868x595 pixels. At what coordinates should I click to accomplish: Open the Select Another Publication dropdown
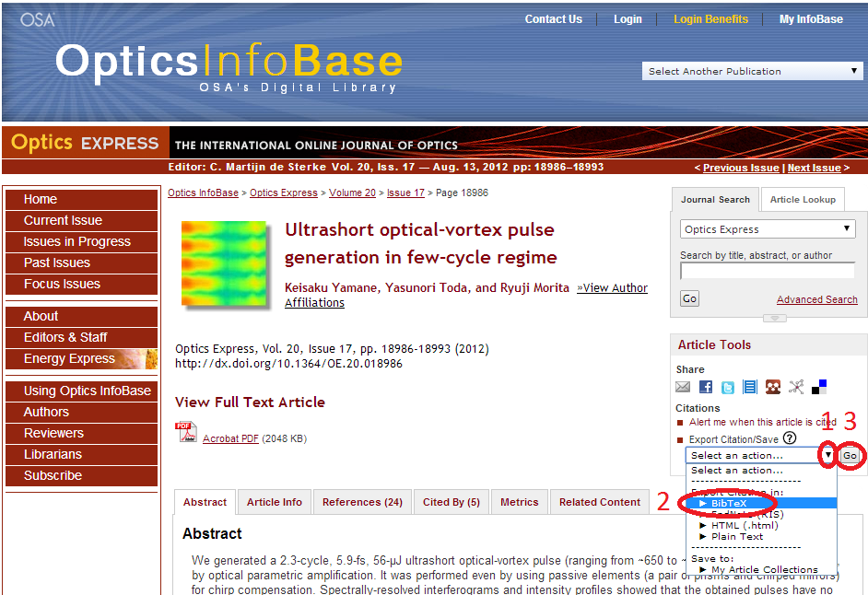(752, 71)
